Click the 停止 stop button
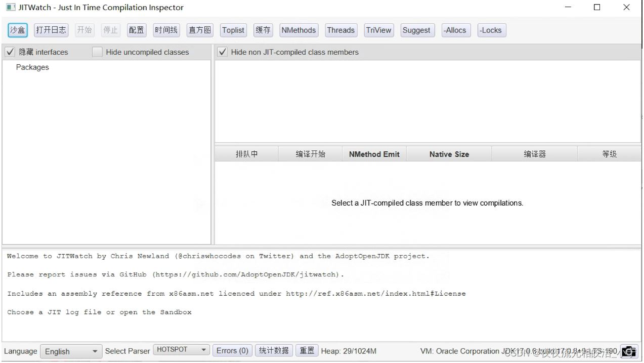 click(110, 30)
